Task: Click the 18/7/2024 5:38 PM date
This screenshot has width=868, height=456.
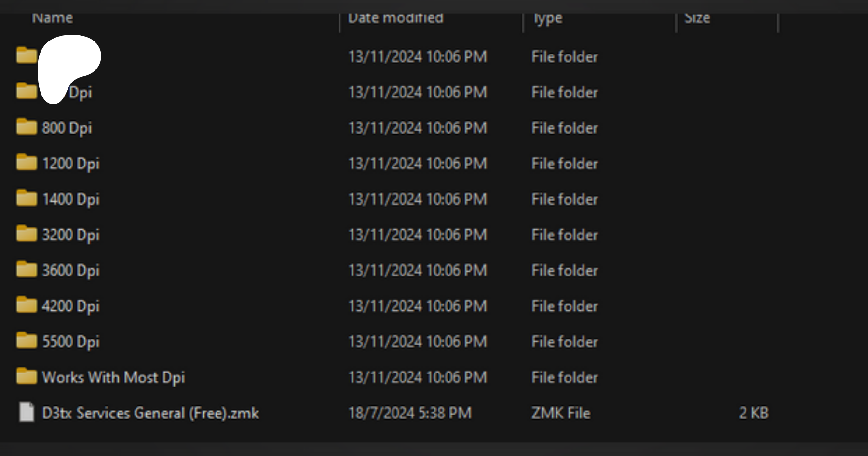Action: (410, 413)
